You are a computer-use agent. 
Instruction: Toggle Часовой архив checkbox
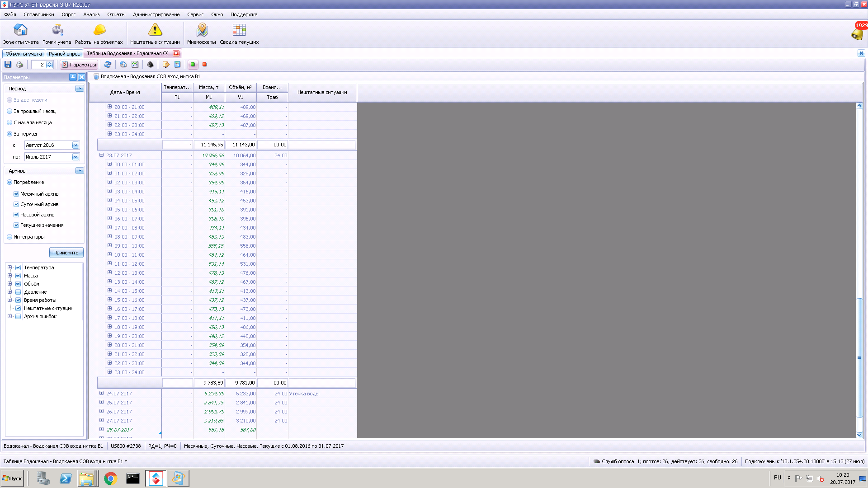coord(16,215)
